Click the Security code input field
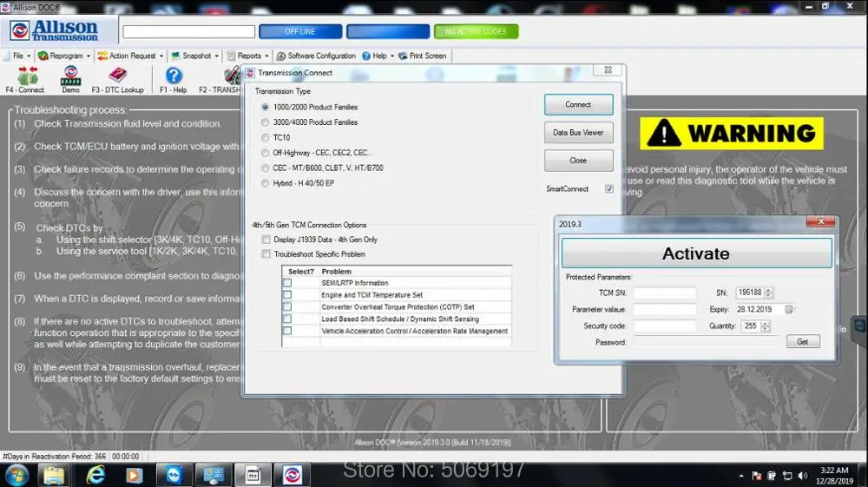Viewport: 868px width, 487px height. (x=664, y=326)
